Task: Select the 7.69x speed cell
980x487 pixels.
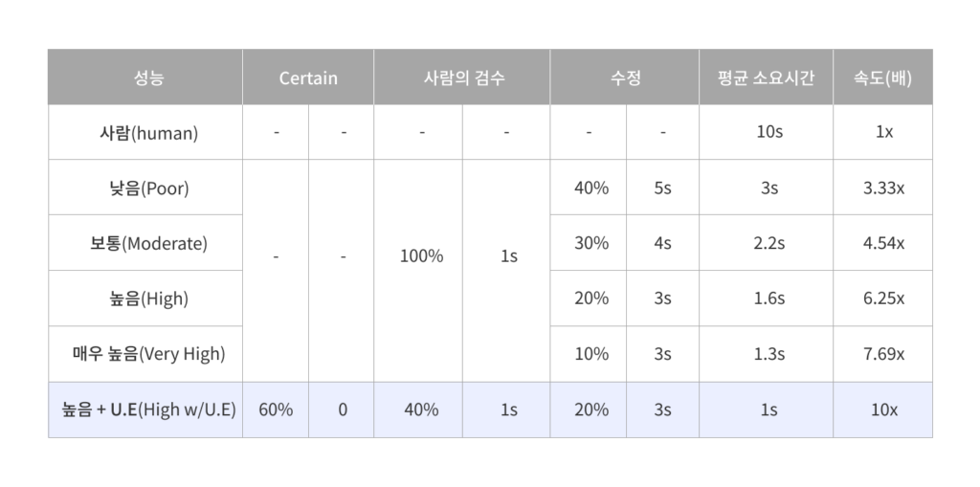Action: 882,354
